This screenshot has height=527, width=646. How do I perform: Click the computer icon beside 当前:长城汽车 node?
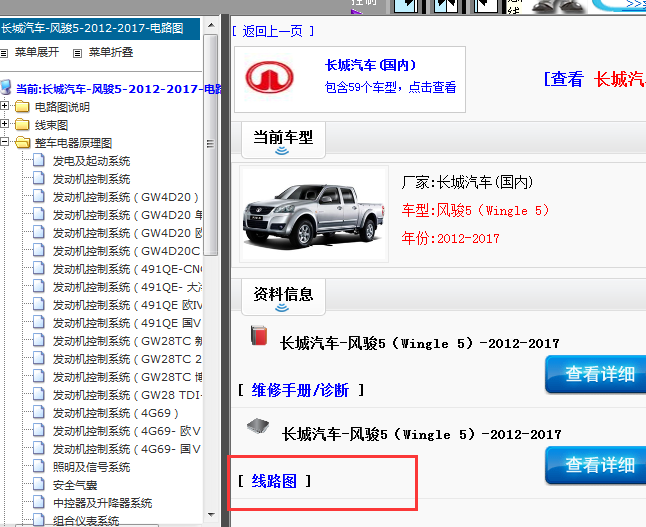pyautogui.click(x=6, y=87)
